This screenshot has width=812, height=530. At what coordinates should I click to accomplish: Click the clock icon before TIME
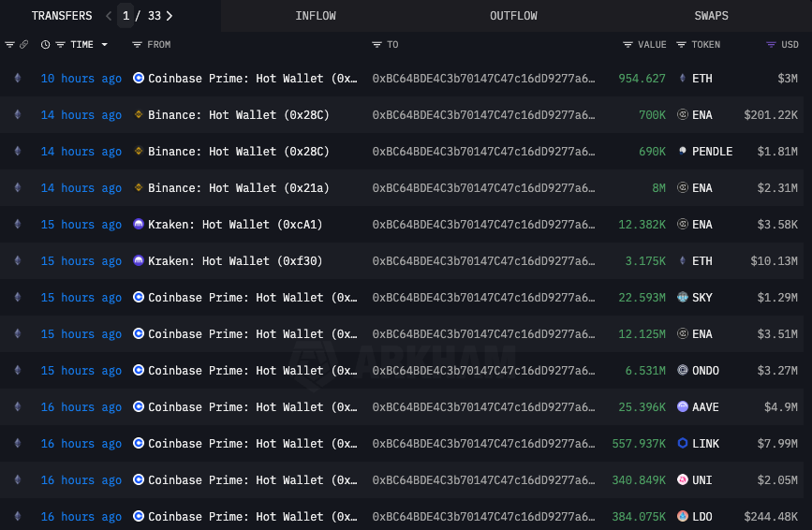click(45, 45)
